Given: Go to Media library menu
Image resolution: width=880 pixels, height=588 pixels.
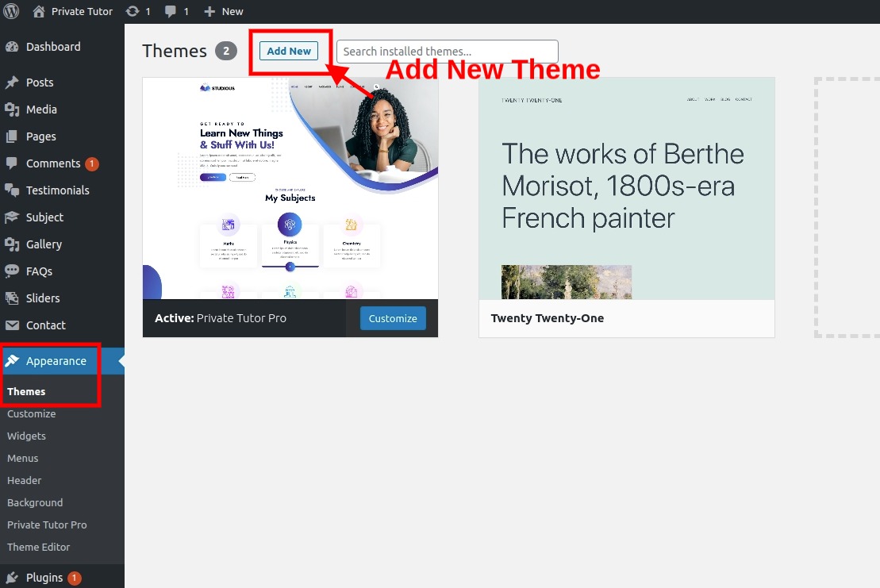Looking at the screenshot, I should click(41, 110).
